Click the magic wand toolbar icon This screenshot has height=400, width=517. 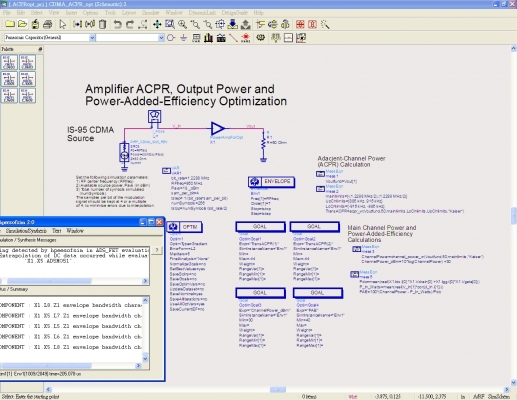(x=325, y=24)
